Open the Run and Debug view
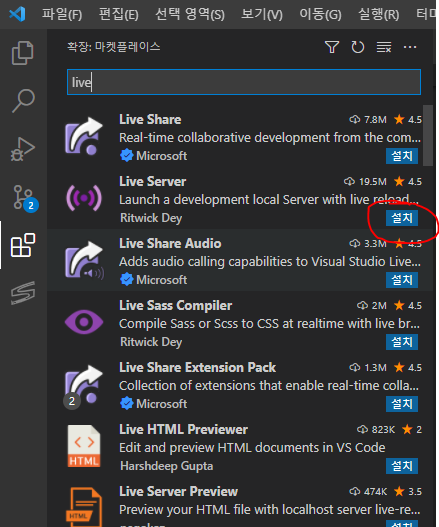 tap(23, 149)
